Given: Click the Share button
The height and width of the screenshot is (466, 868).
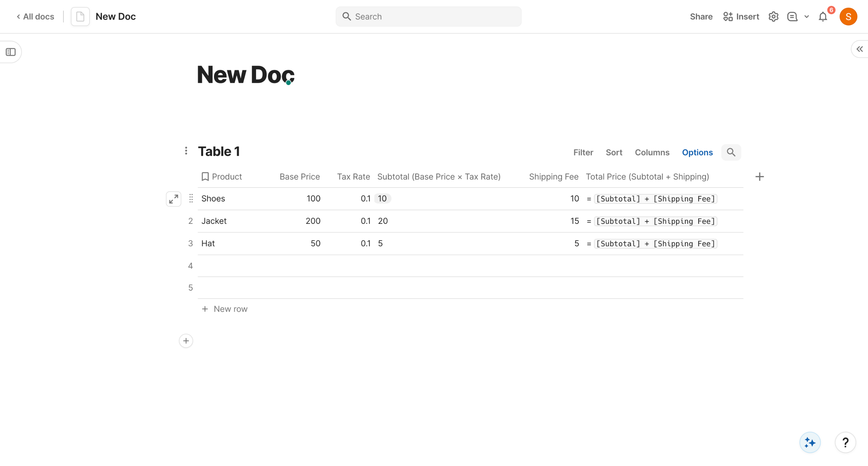Looking at the screenshot, I should (701, 17).
